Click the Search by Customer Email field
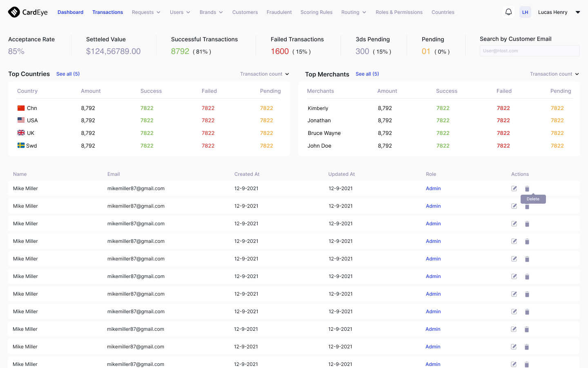 click(x=529, y=51)
